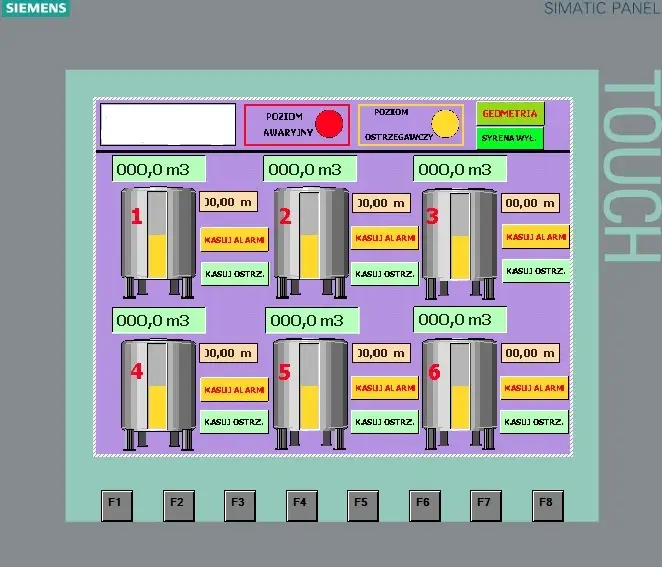Viewport: 662px width, 567px height.
Task: Click the Poziom Ostrzegawczy label
Action: 399,124
